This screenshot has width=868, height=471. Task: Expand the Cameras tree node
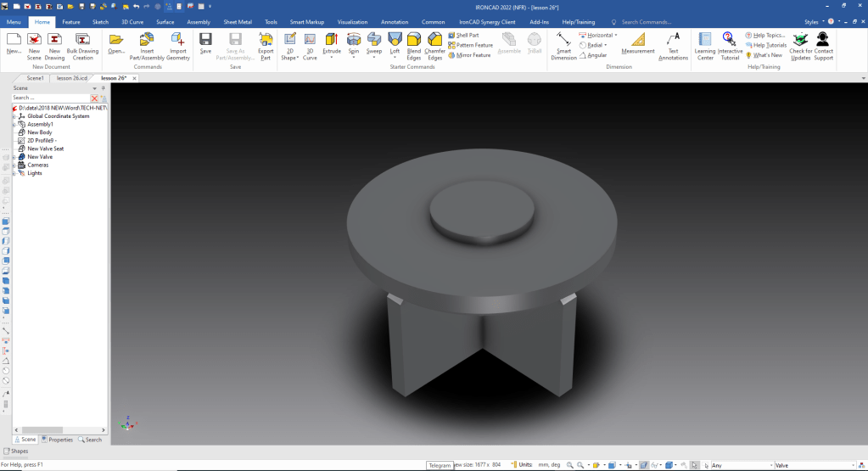14,165
